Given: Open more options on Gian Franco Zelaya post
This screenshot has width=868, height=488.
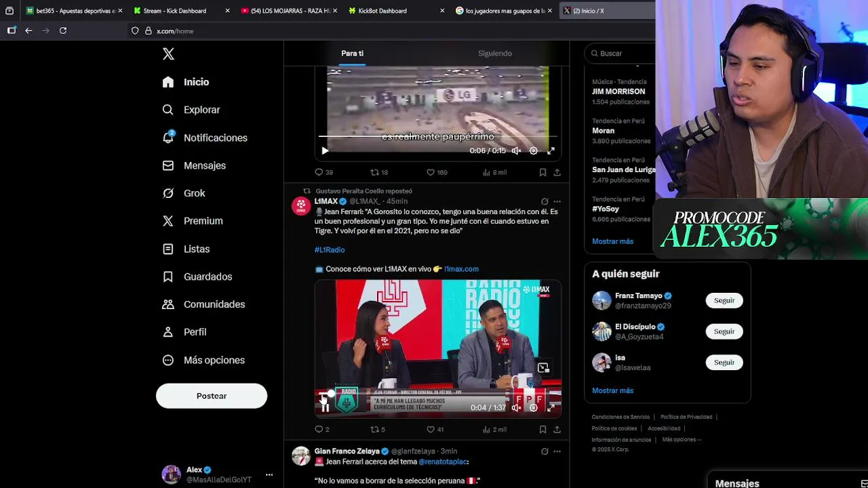Looking at the screenshot, I should click(557, 451).
